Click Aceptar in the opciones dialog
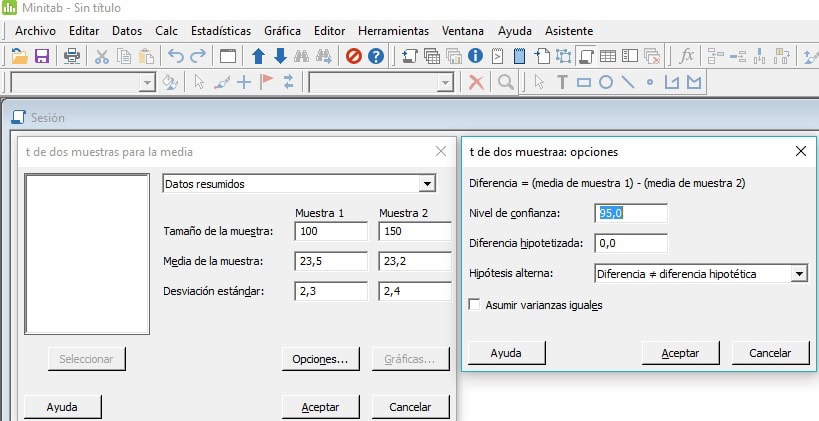819x421 pixels. tap(678, 353)
